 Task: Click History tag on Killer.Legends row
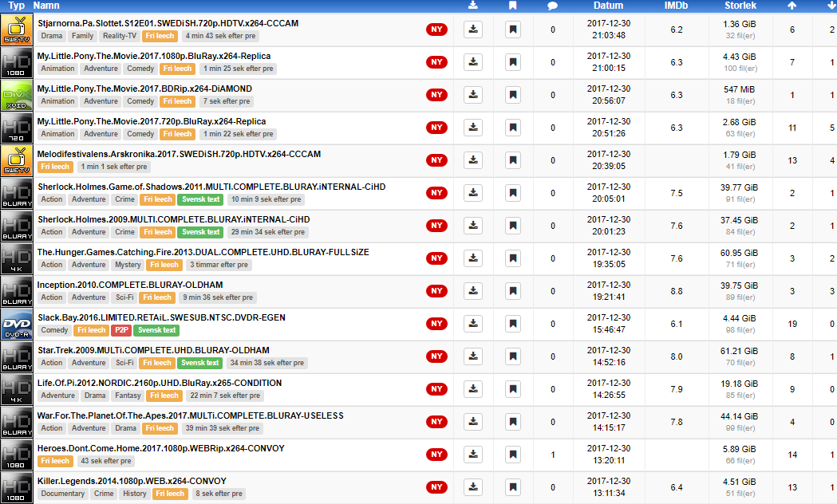point(135,494)
